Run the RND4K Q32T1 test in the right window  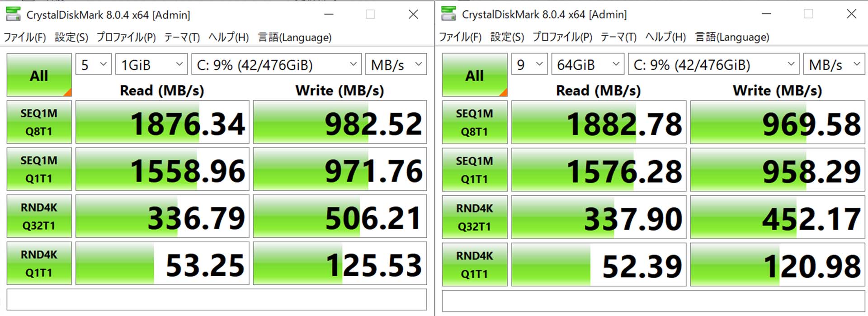tap(474, 217)
